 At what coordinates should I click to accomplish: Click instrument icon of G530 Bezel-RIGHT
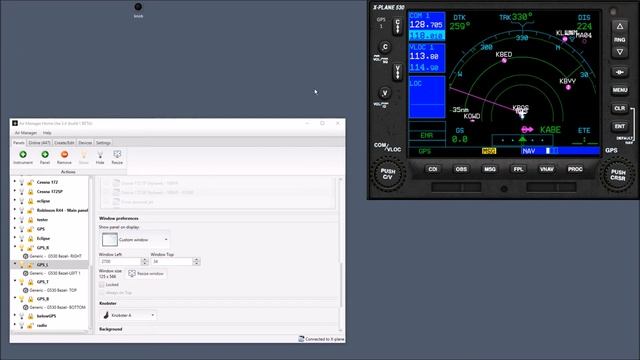25,256
